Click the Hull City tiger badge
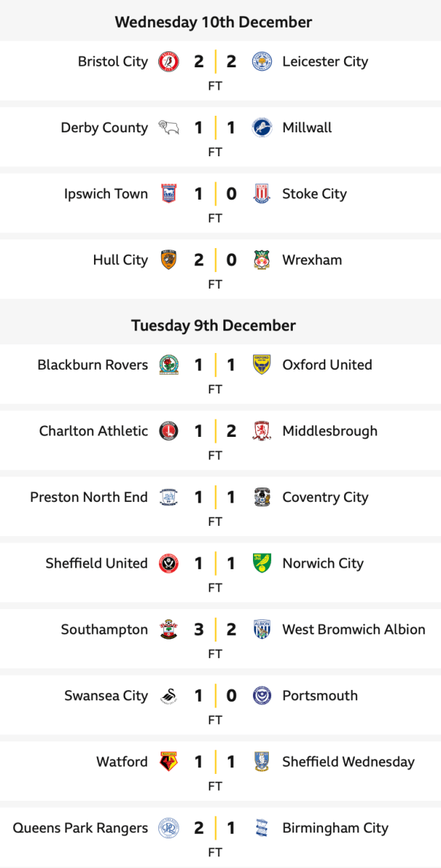 168,260
